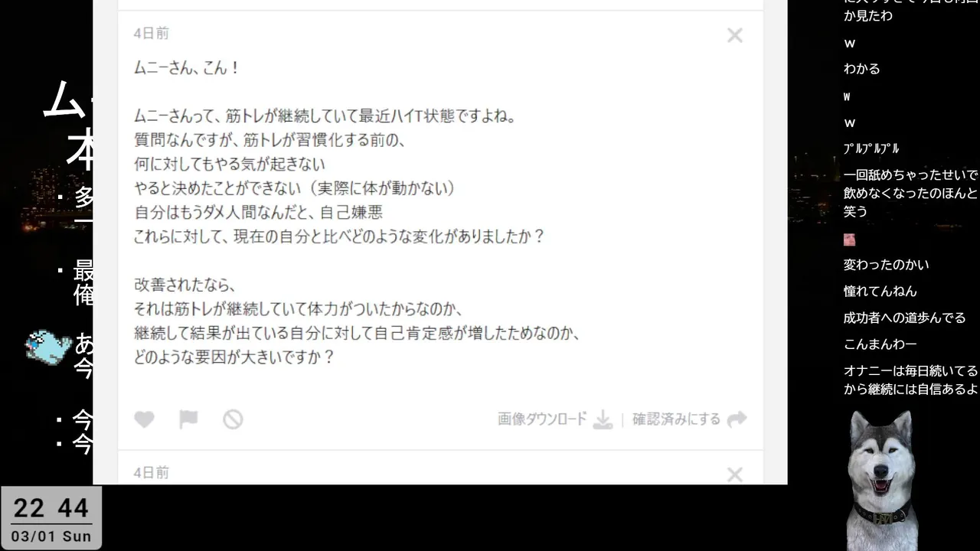The height and width of the screenshot is (551, 980).
Task: Click the husky dog avatar
Action: [882, 480]
